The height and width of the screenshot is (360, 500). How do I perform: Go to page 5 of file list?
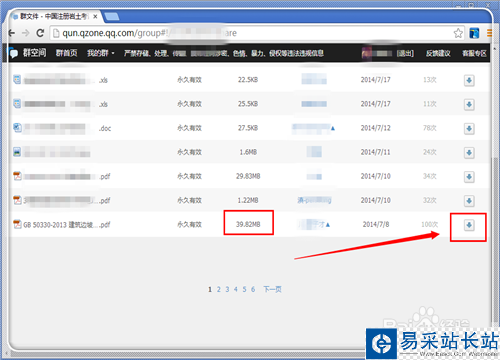(x=244, y=289)
